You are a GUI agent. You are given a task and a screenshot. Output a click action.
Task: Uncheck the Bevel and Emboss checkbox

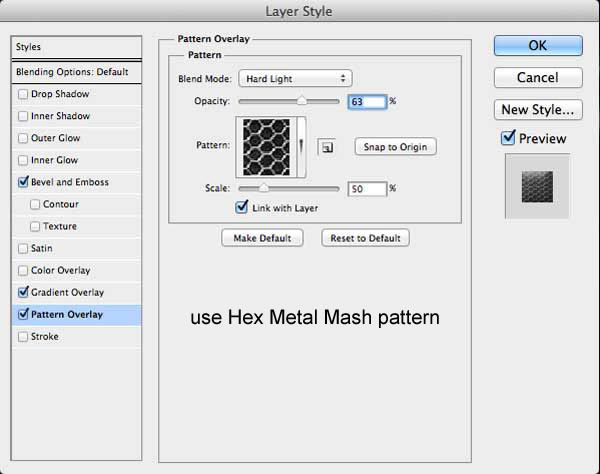tap(23, 182)
